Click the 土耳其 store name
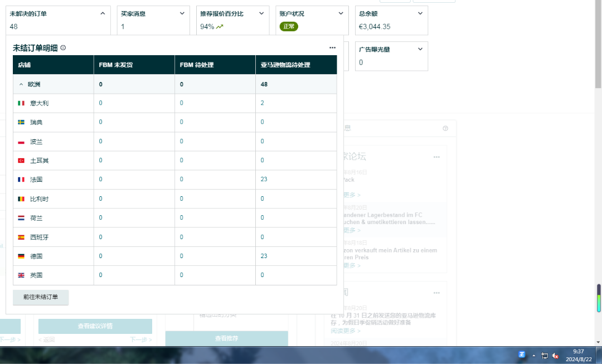Screen dimensions: 602x364 tap(40, 161)
